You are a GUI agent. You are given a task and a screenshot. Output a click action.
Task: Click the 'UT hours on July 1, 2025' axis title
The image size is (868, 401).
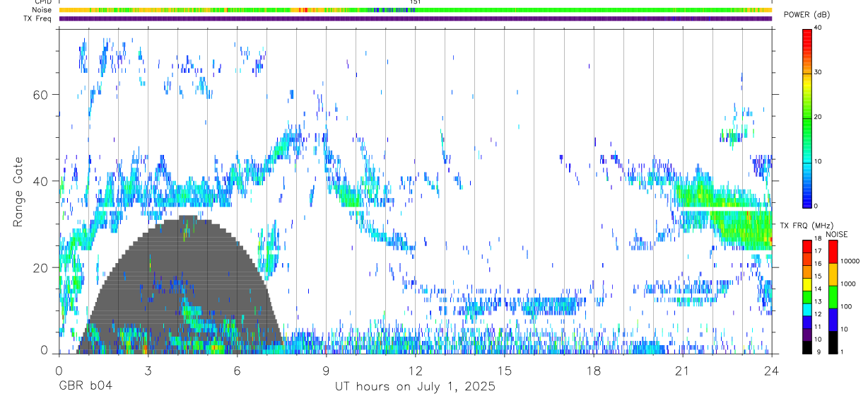click(x=415, y=387)
